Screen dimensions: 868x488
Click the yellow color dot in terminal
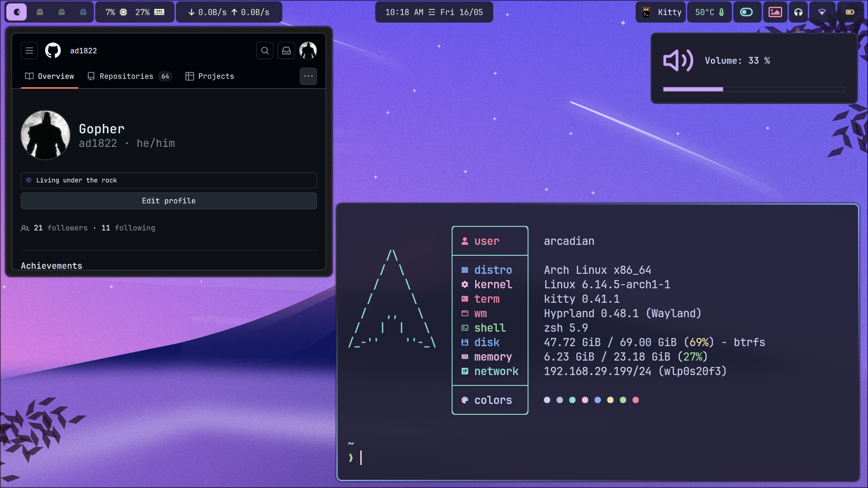click(610, 400)
